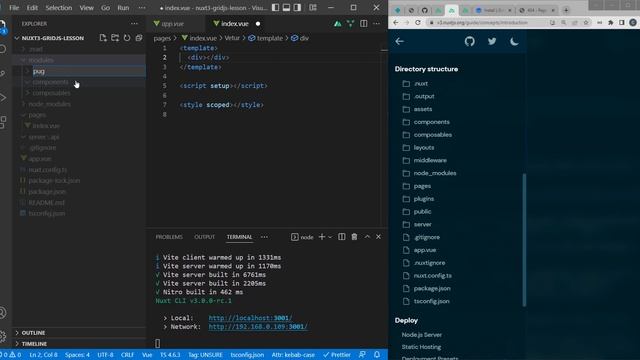Open terminal launch profile dropdown arrow
640x360 pixels.
(330, 237)
